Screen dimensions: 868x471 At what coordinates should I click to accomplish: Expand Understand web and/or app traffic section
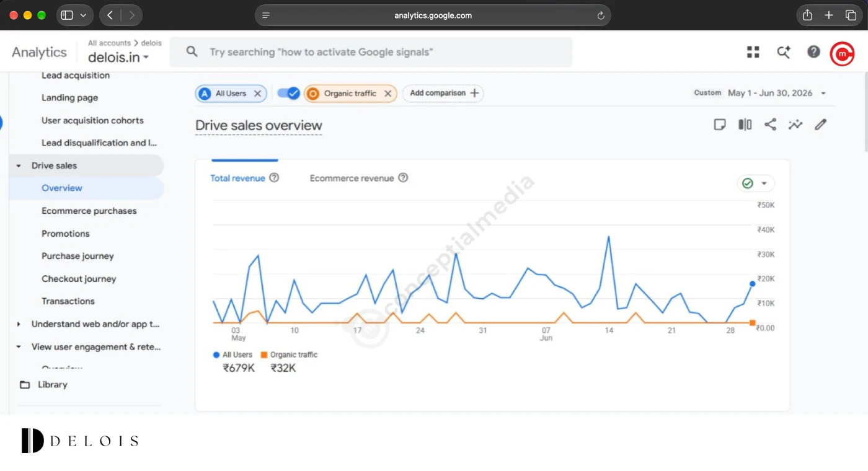coord(19,324)
